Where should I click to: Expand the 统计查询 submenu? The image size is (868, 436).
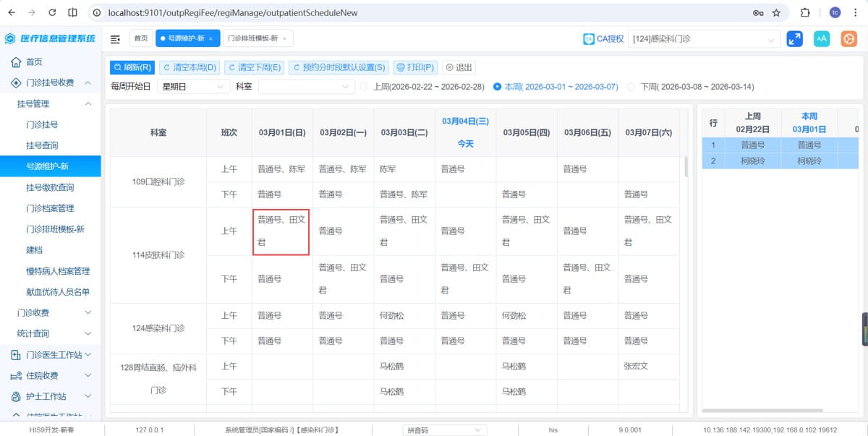pyautogui.click(x=88, y=334)
